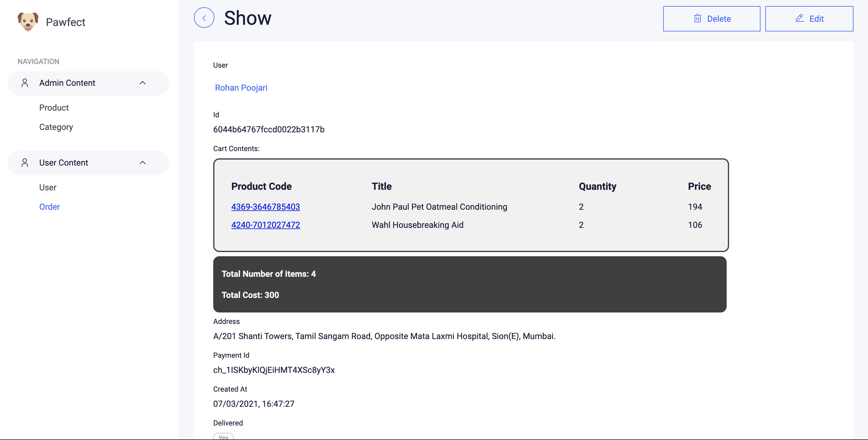Open the Product menu item
The height and width of the screenshot is (440, 868).
coord(54,108)
